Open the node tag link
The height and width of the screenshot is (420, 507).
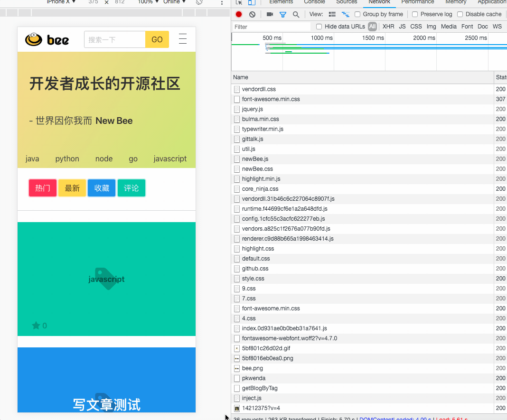(x=104, y=159)
